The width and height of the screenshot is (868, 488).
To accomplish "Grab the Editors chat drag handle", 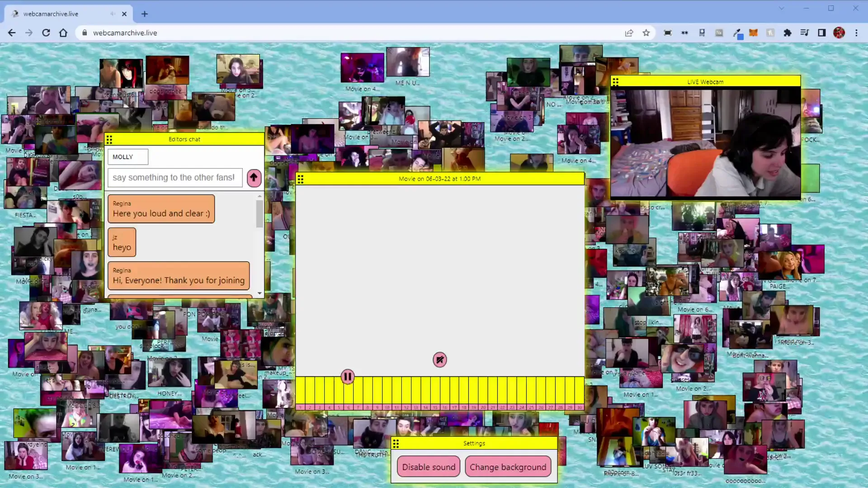I will click(x=109, y=139).
